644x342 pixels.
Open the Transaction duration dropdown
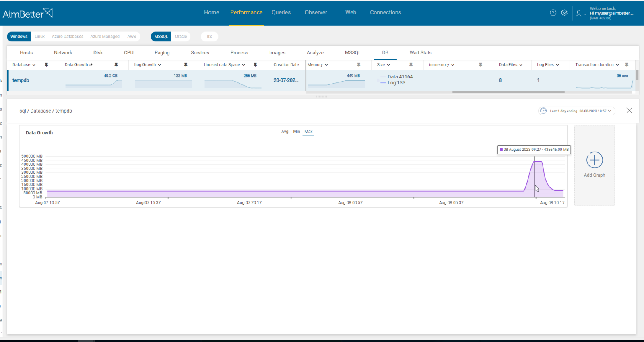click(x=617, y=65)
